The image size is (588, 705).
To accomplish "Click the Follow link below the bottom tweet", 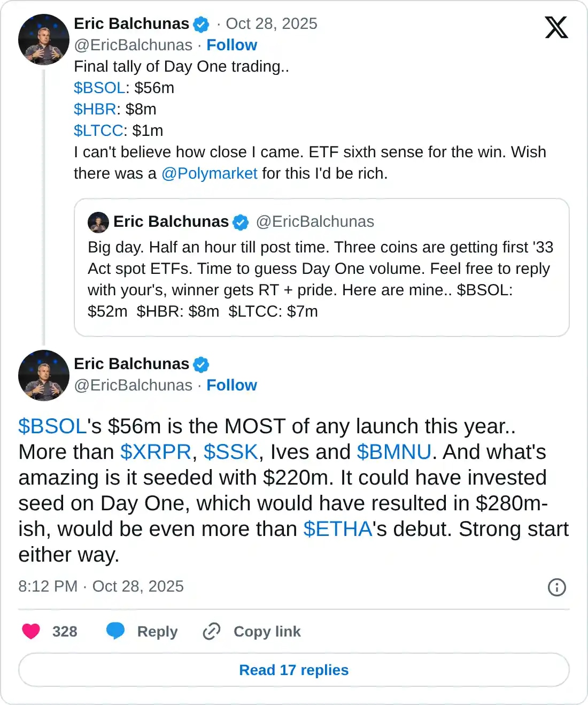I will click(231, 385).
